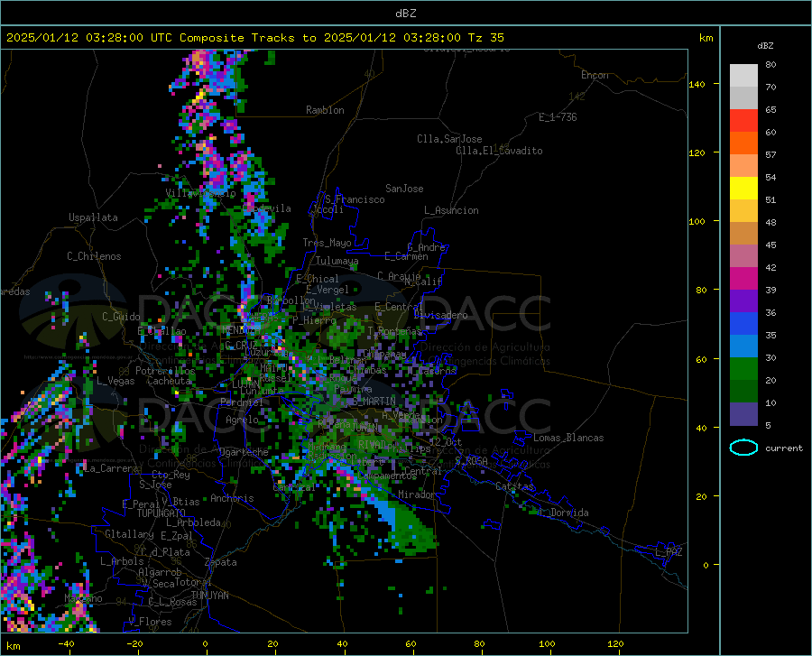
Task: Click the bright yellow swatch in dBZ legend
Action: pyautogui.click(x=743, y=188)
